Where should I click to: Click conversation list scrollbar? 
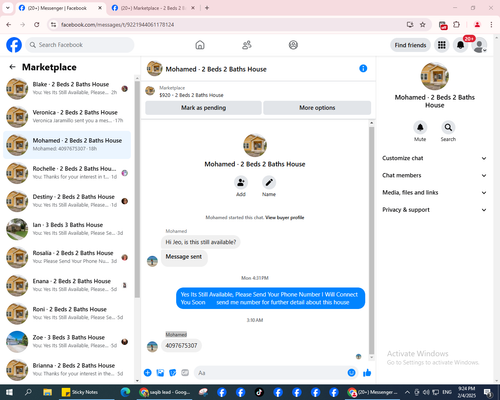(x=137, y=189)
